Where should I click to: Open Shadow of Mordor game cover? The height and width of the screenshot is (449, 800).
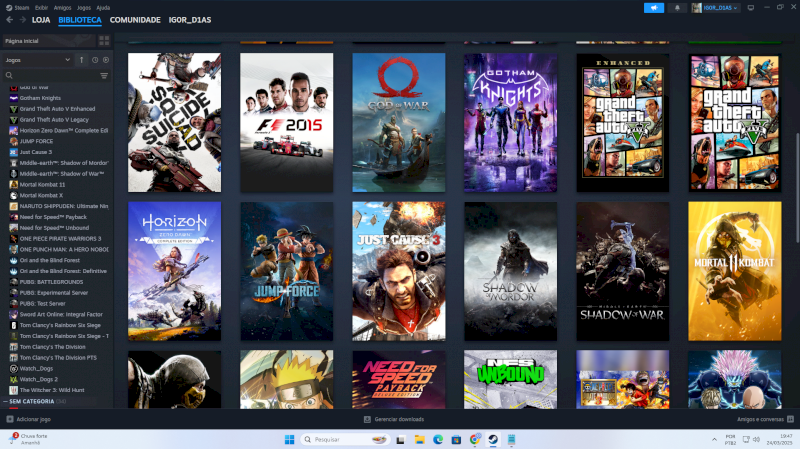coord(511,271)
